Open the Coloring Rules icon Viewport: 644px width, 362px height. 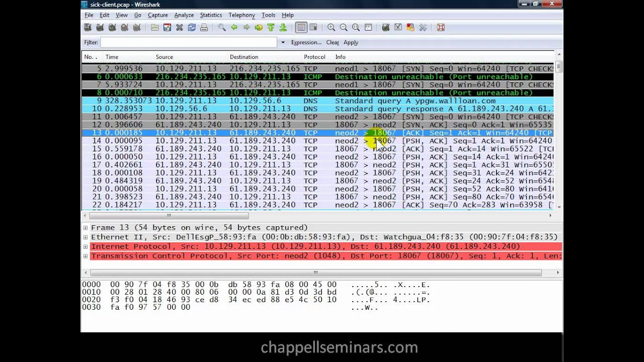[412, 27]
